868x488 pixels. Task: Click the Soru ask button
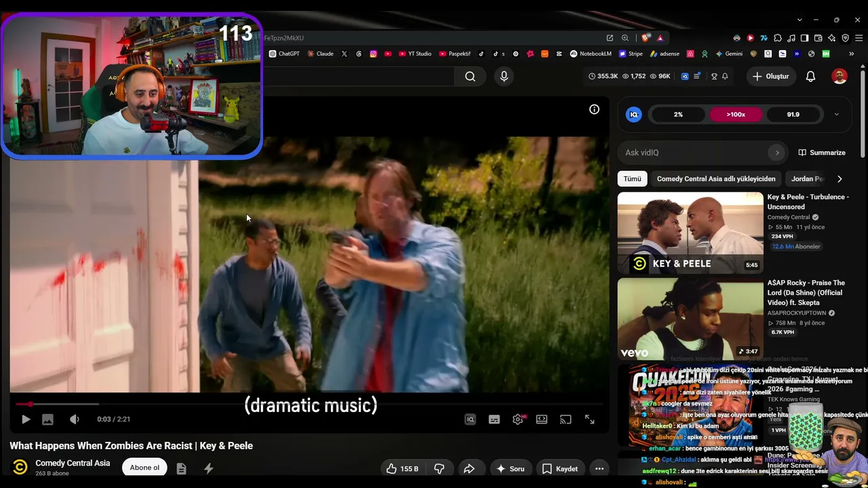click(x=510, y=468)
